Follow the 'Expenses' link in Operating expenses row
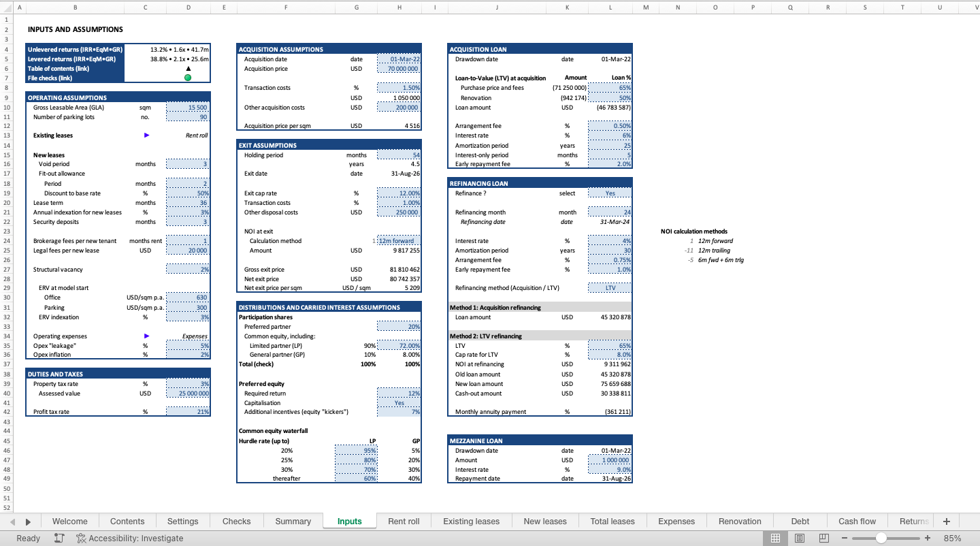980x546 pixels. pos(195,336)
